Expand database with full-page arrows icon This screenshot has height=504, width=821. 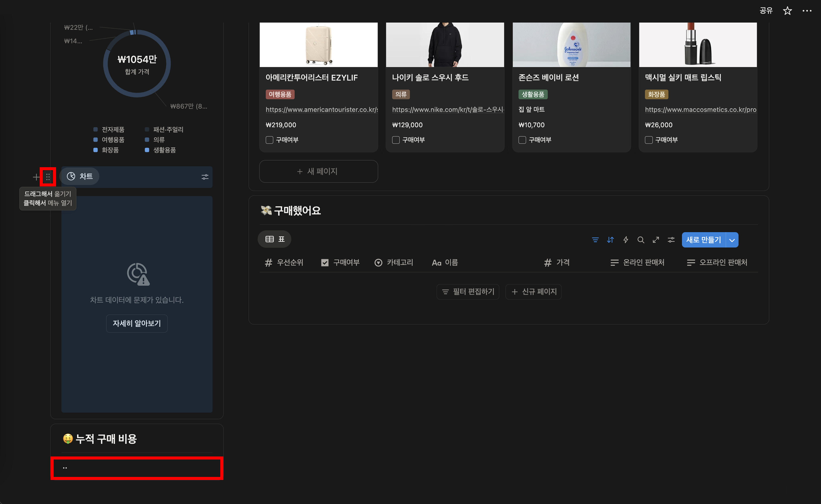click(x=655, y=240)
